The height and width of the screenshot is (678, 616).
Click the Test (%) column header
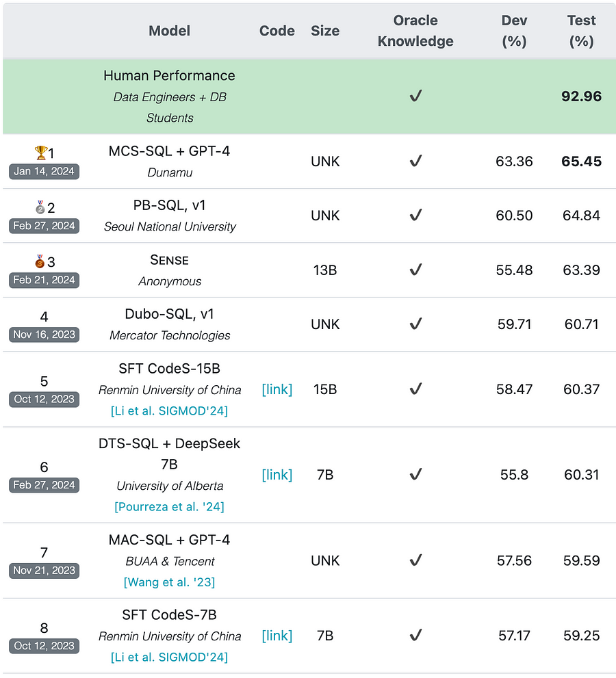(581, 31)
